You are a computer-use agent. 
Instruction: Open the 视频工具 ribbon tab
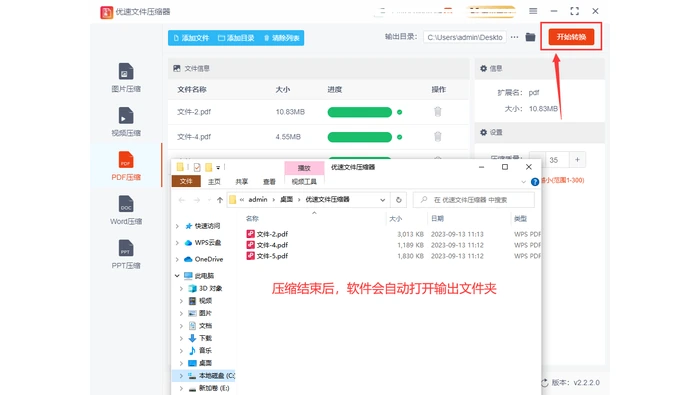click(x=304, y=182)
